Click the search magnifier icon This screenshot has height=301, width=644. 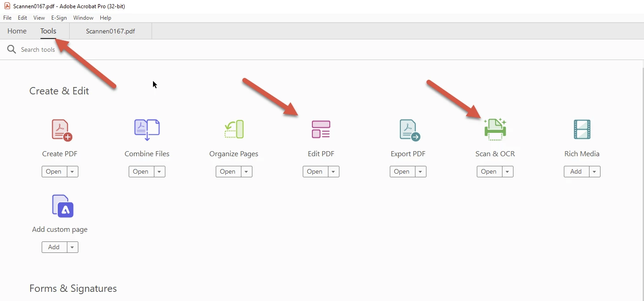pyautogui.click(x=11, y=49)
